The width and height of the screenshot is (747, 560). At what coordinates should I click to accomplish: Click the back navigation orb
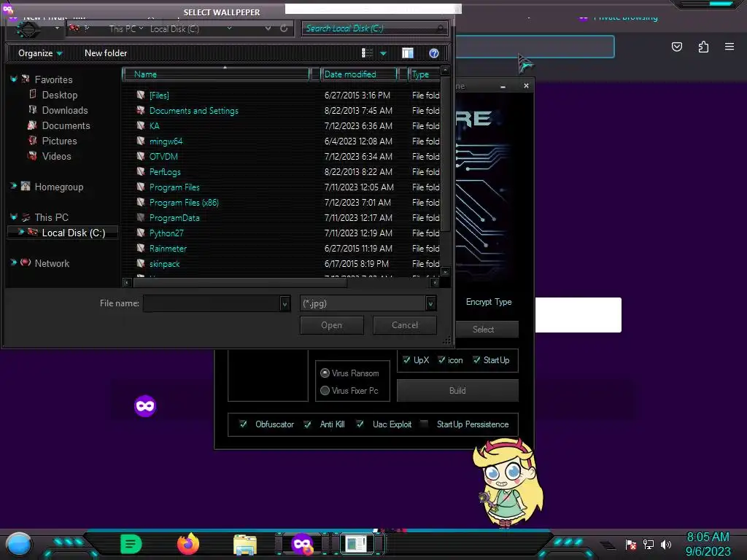pos(28,29)
